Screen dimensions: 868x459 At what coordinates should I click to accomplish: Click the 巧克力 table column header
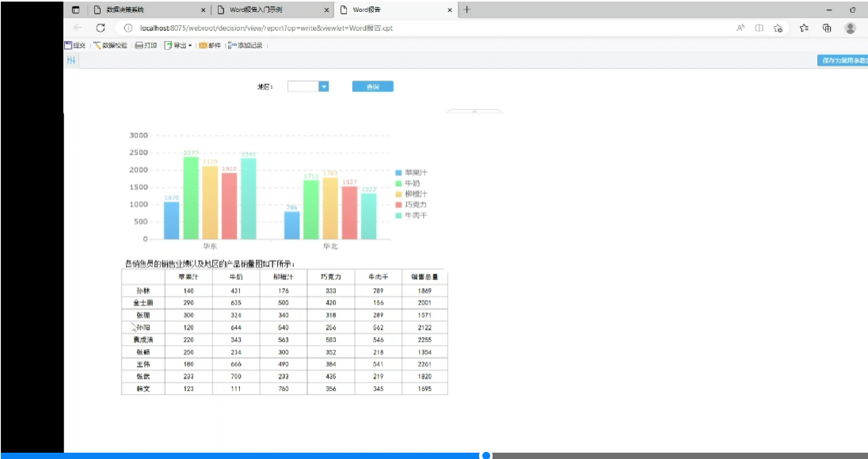[x=331, y=277]
